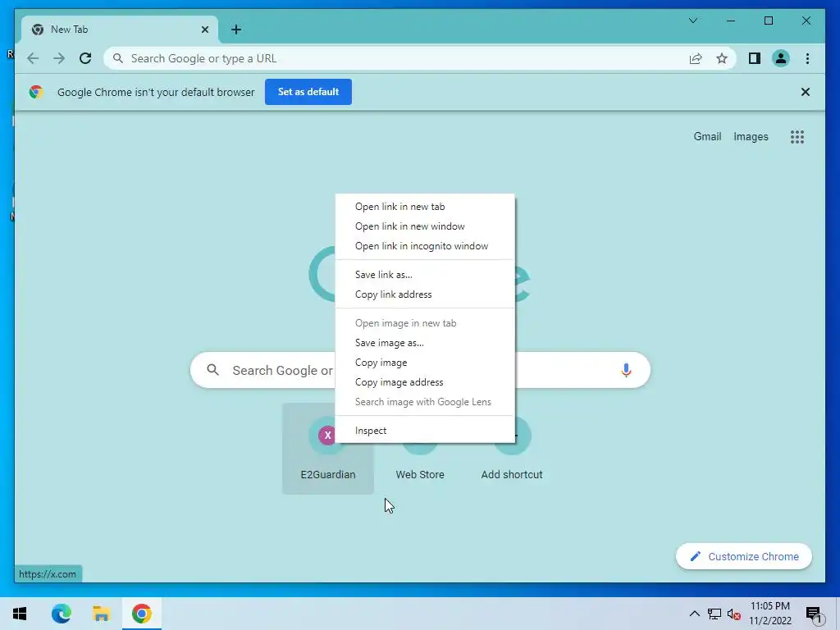Click the magnifier icon in search box
Screen dimensions: 840x630
click(212, 370)
